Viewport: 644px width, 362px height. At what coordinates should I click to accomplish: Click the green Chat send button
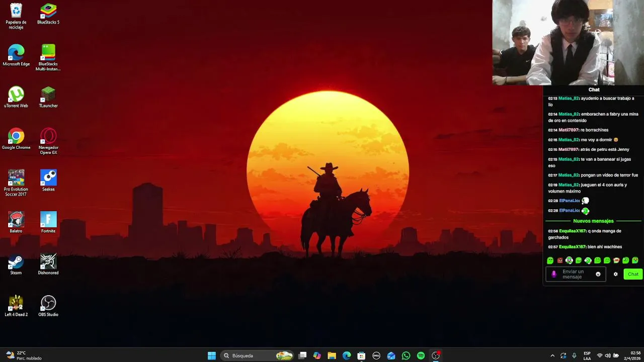click(633, 274)
